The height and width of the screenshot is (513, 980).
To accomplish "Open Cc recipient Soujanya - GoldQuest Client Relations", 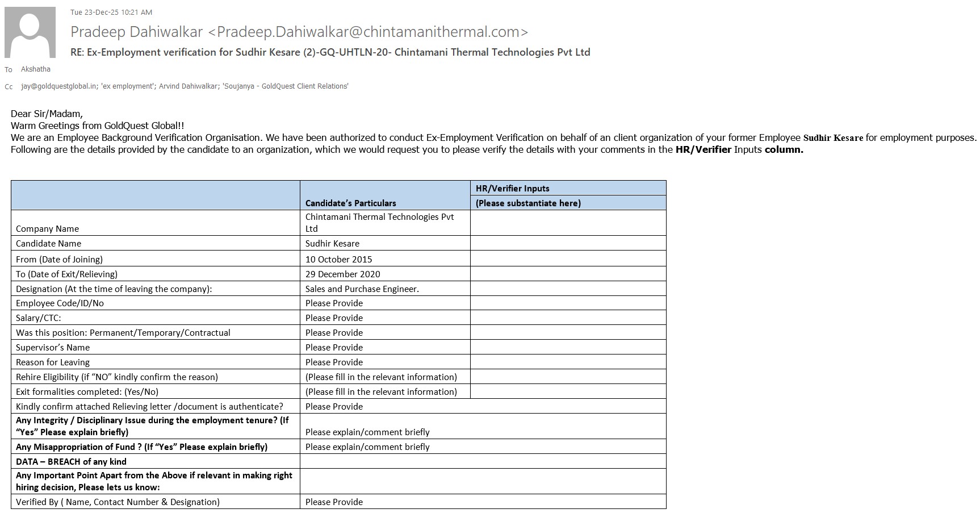I will point(286,86).
